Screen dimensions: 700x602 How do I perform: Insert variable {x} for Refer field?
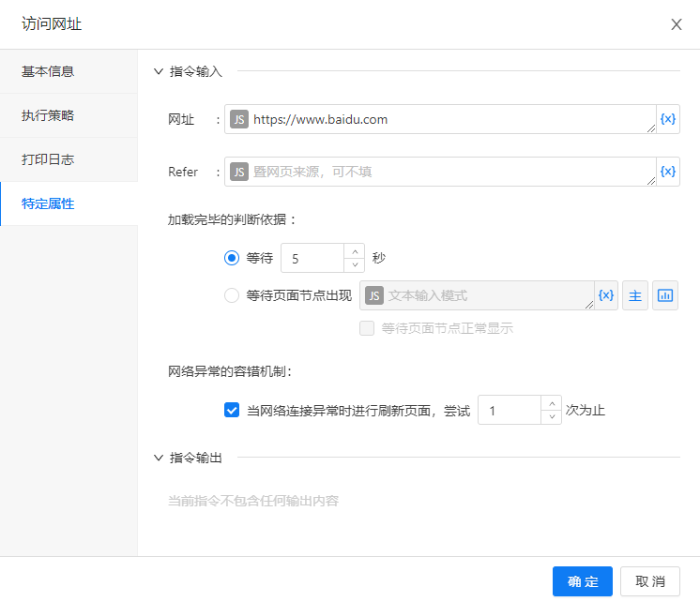[668, 172]
